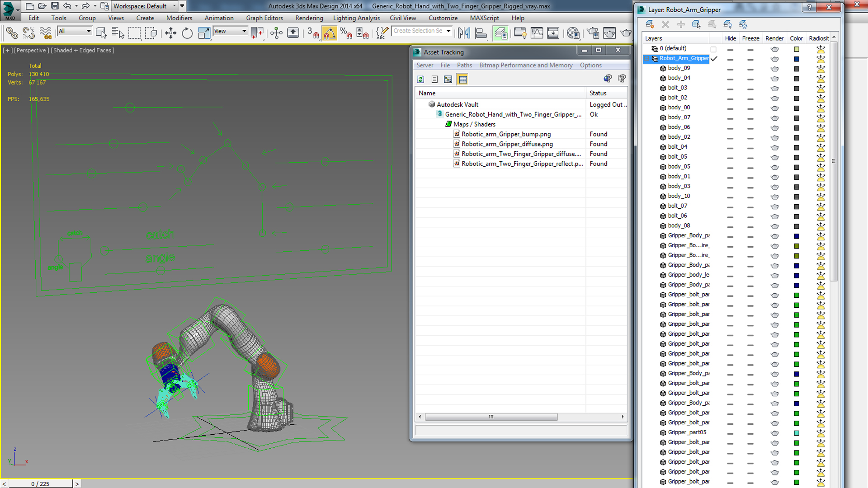Screen dimensions: 868x488
Task: Toggle Hide for Gripper_part05 object
Action: tap(730, 433)
